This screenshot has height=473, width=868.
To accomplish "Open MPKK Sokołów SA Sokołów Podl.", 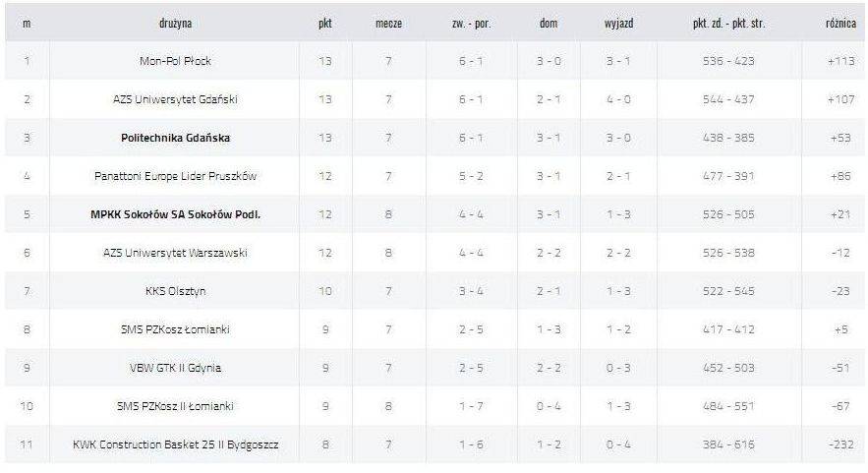I will click(x=175, y=214).
